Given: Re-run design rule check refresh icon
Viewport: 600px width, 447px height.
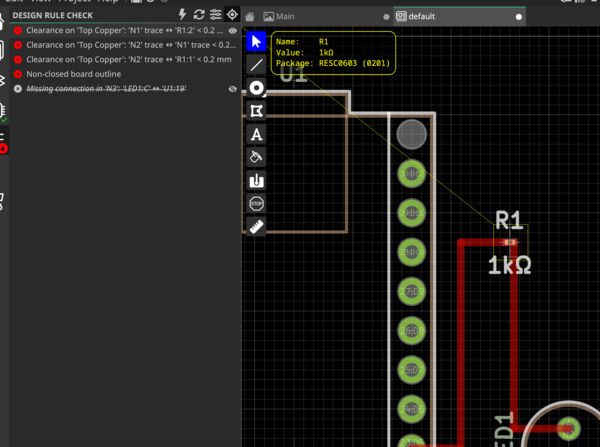Looking at the screenshot, I should 198,15.
